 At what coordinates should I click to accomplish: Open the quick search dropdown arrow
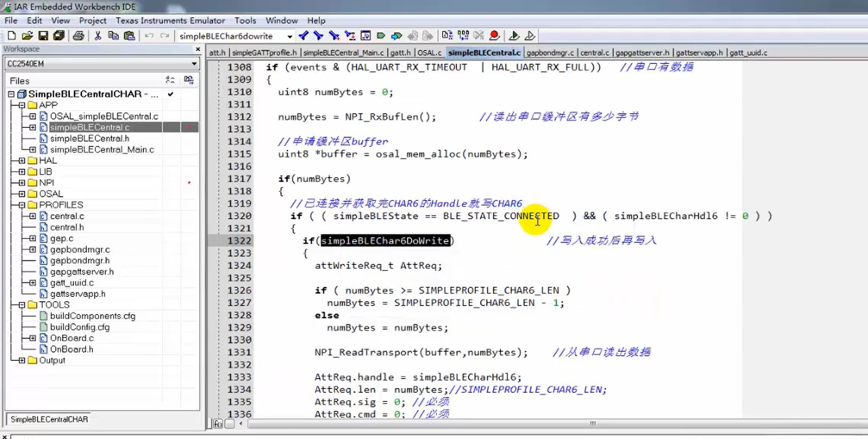click(290, 37)
